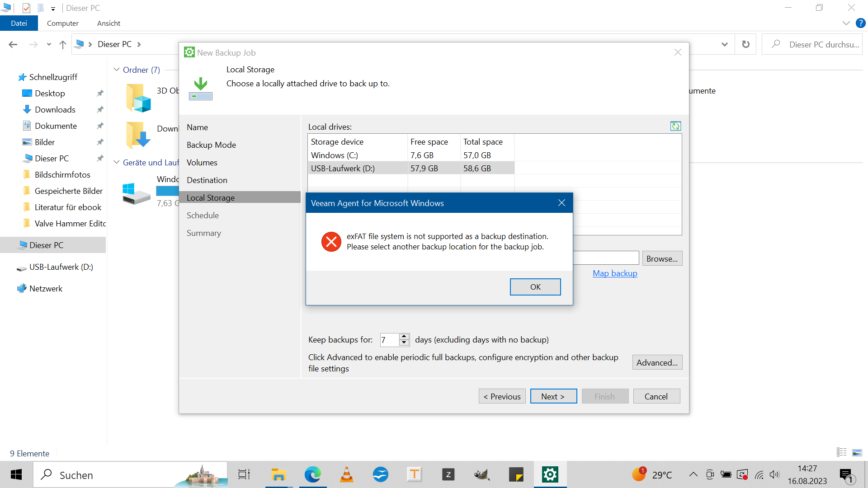Viewport: 868px width, 488px height.
Task: Click the Explorer refresh button icon
Action: click(x=745, y=44)
